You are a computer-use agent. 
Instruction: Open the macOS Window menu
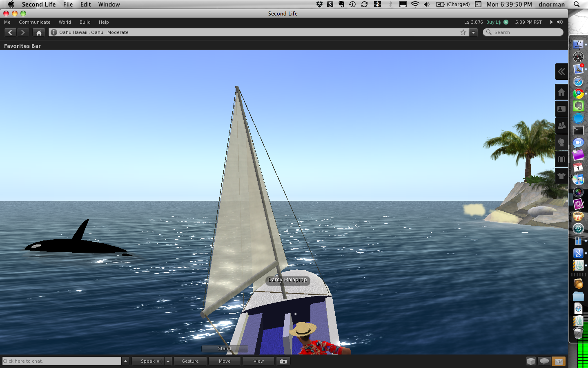point(109,4)
